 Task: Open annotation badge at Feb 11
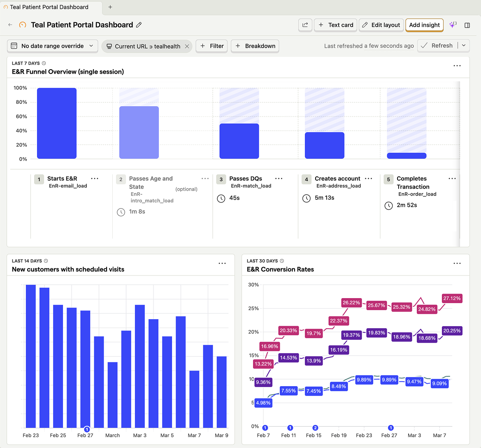pos(290,428)
